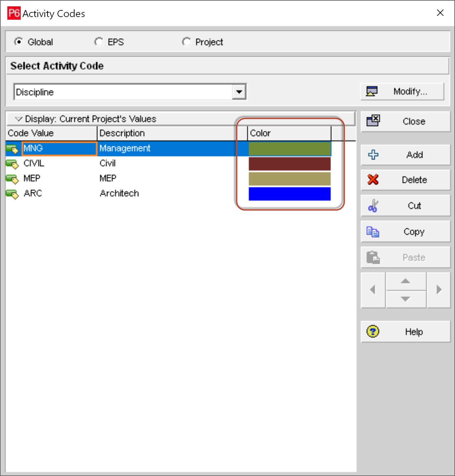This screenshot has width=455, height=476.
Task: Click the blue color swatch for ARC
Action: click(289, 194)
